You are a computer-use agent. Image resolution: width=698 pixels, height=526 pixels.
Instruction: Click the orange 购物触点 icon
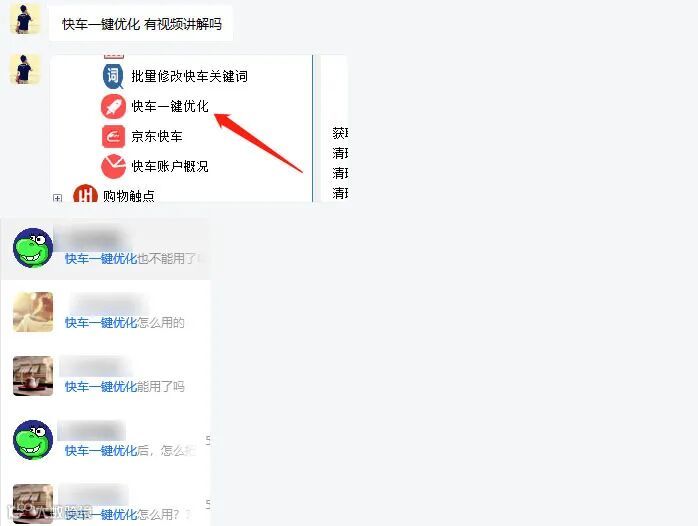pyautogui.click(x=85, y=194)
